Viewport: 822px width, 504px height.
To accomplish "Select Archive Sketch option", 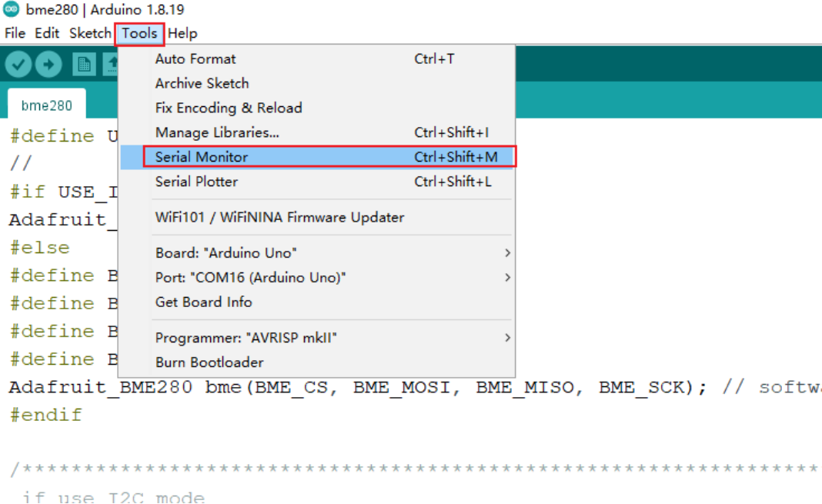I will tap(202, 84).
